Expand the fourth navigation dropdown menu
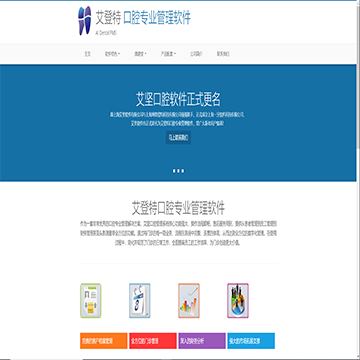 [168, 54]
